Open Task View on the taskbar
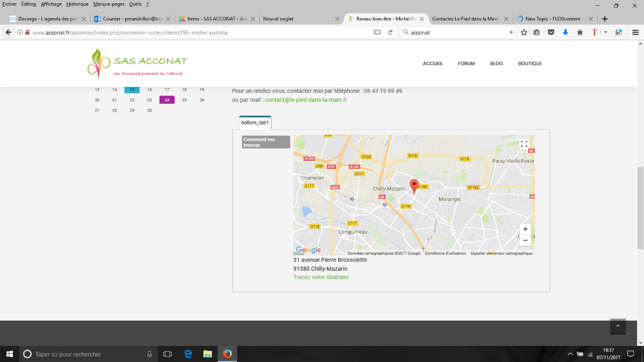 [167, 354]
